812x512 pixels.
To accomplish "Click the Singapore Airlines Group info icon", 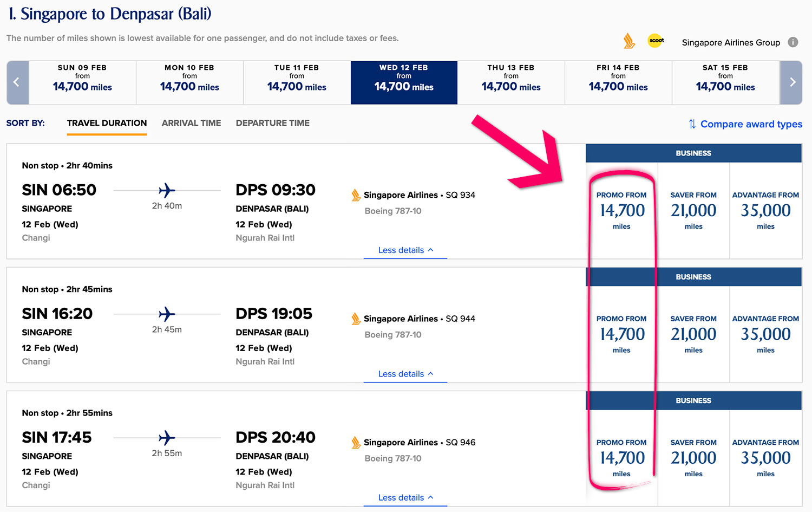I will [x=793, y=42].
